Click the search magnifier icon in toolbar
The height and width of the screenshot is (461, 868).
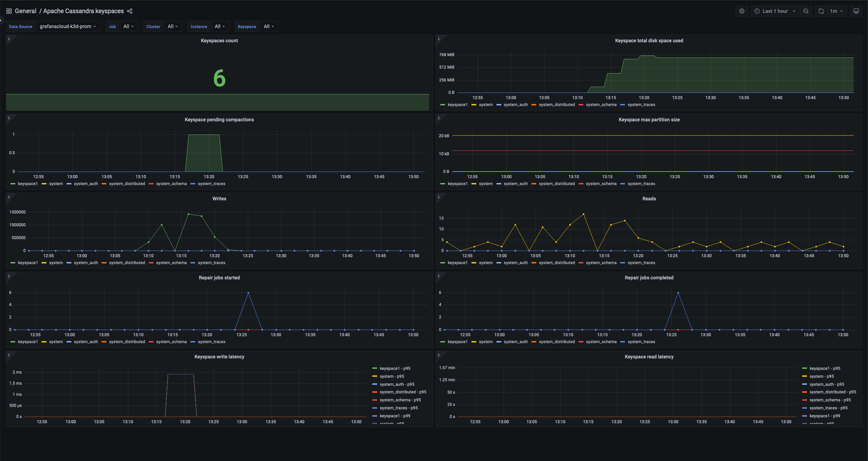pos(806,10)
